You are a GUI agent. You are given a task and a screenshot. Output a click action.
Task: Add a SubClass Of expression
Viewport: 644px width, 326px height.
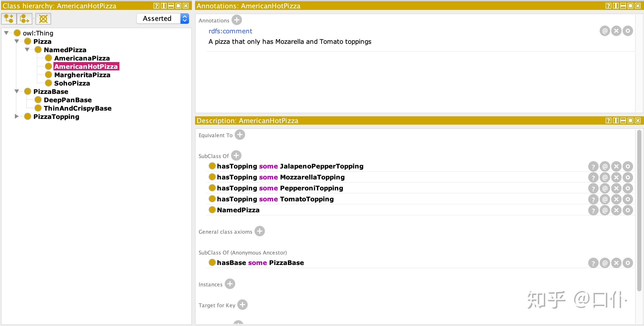pos(236,156)
